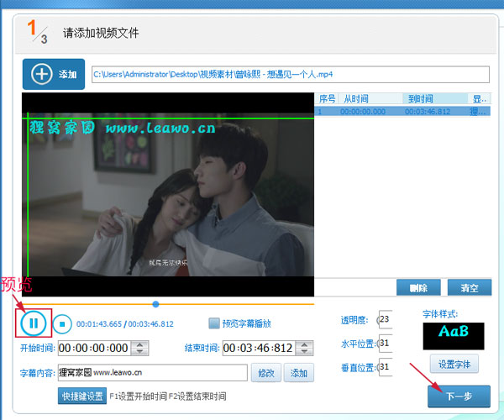Viewport: 504px width, 420px height.
Task: Click the 从时间 column header
Action: click(x=370, y=98)
